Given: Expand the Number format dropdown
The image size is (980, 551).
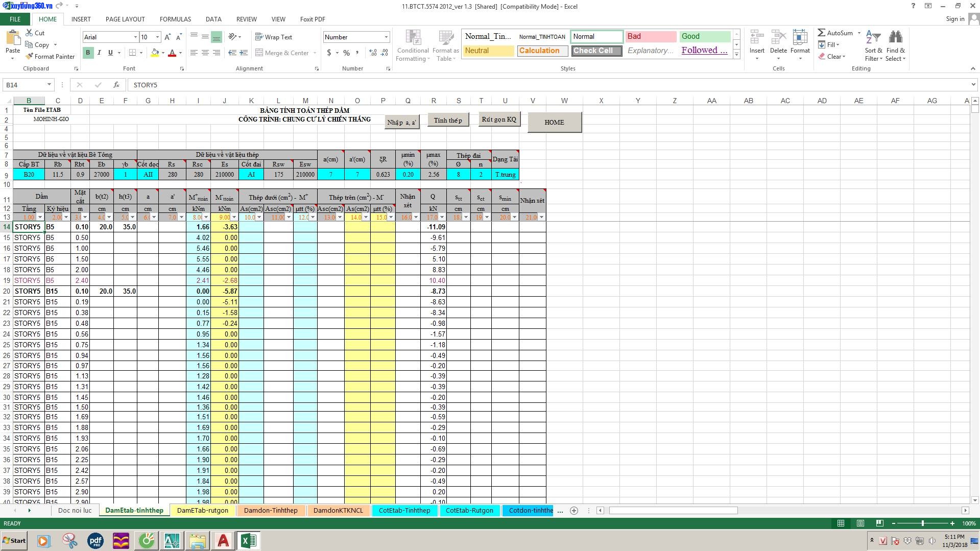Looking at the screenshot, I should point(386,37).
